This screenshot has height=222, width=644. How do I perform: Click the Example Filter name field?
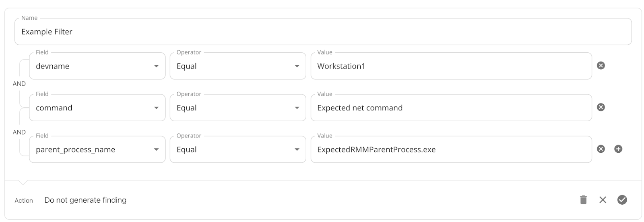323,31
